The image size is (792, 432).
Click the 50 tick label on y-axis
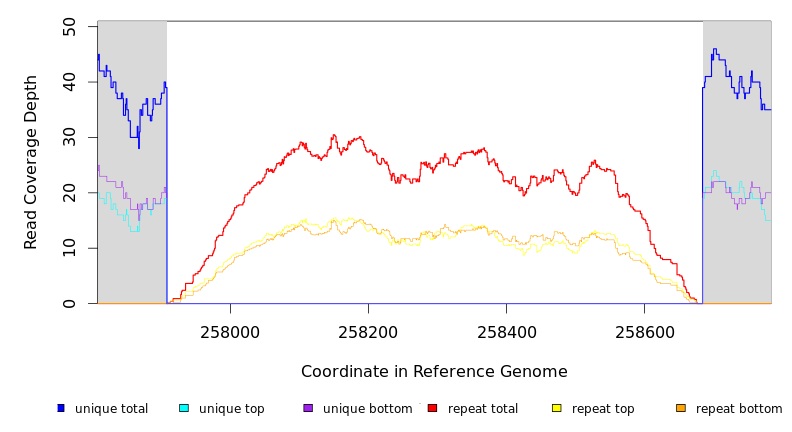[x=69, y=27]
